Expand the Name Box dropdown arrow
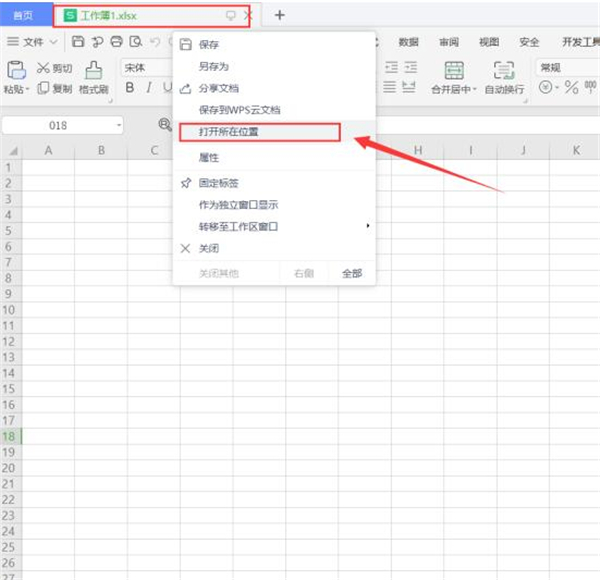Screen dimensions: 600x580 (119, 125)
